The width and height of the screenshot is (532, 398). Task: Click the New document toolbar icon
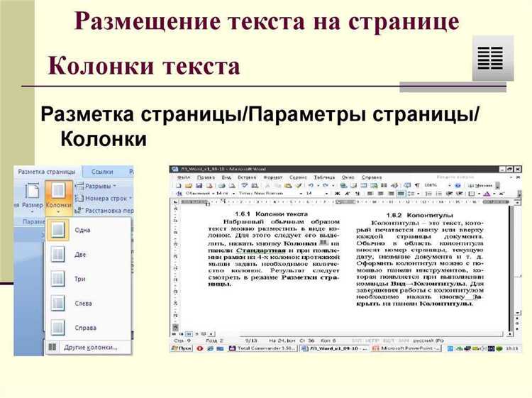pos(179,186)
